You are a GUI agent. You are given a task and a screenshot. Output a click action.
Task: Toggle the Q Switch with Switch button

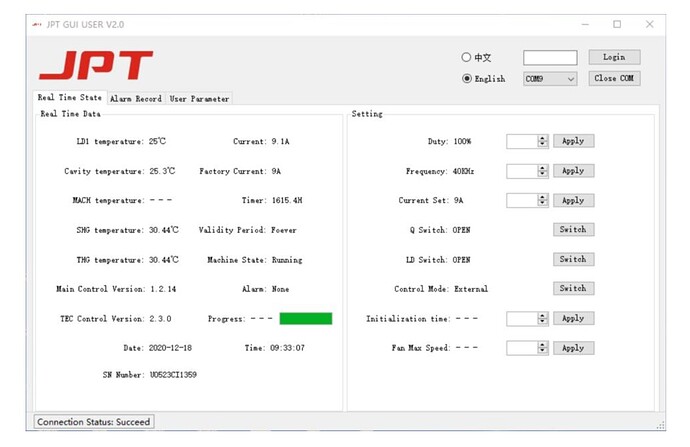click(x=573, y=230)
